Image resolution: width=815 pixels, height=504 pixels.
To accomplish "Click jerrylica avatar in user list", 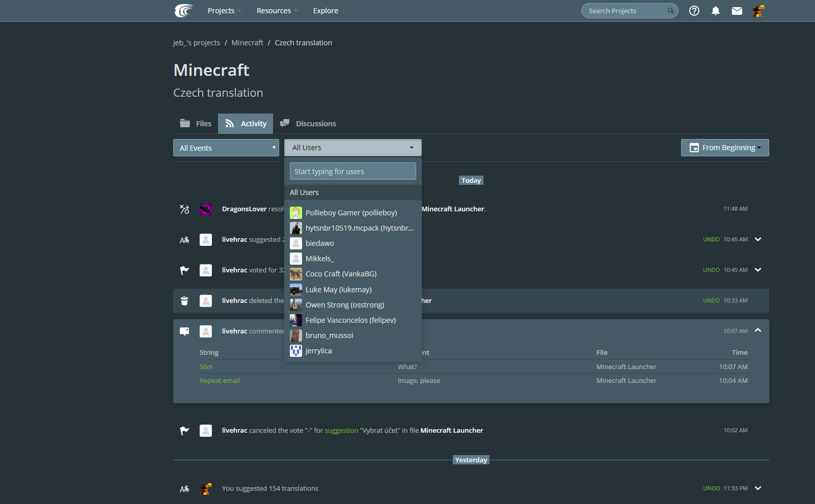I will (296, 351).
